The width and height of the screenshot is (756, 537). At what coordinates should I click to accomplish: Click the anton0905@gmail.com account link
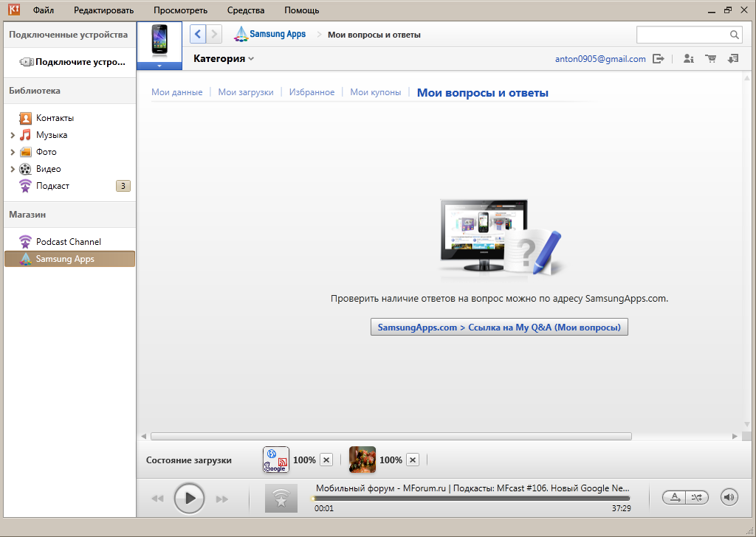(x=600, y=59)
